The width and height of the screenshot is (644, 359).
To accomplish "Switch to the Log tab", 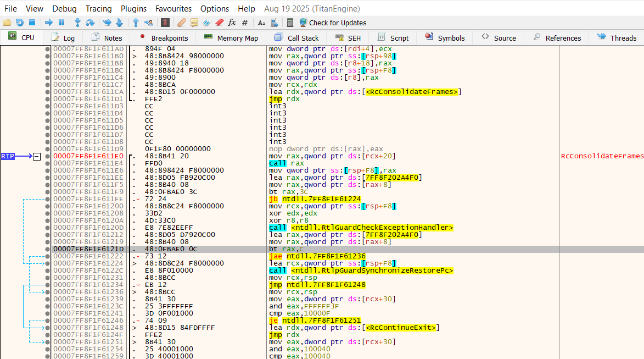I will [x=63, y=38].
